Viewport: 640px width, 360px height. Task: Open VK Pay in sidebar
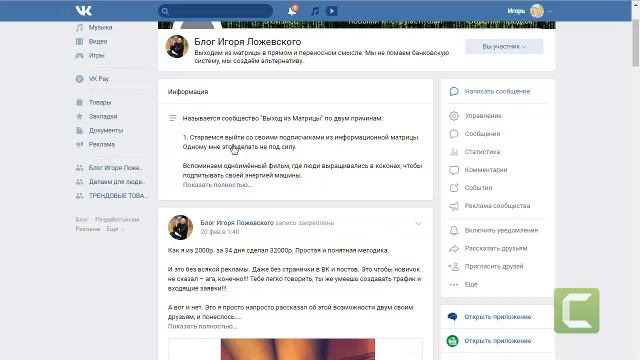99,79
